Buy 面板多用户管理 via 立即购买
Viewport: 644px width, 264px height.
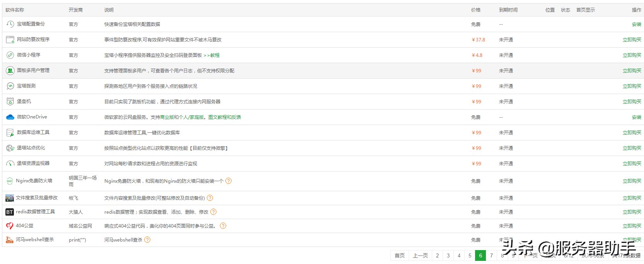point(632,70)
